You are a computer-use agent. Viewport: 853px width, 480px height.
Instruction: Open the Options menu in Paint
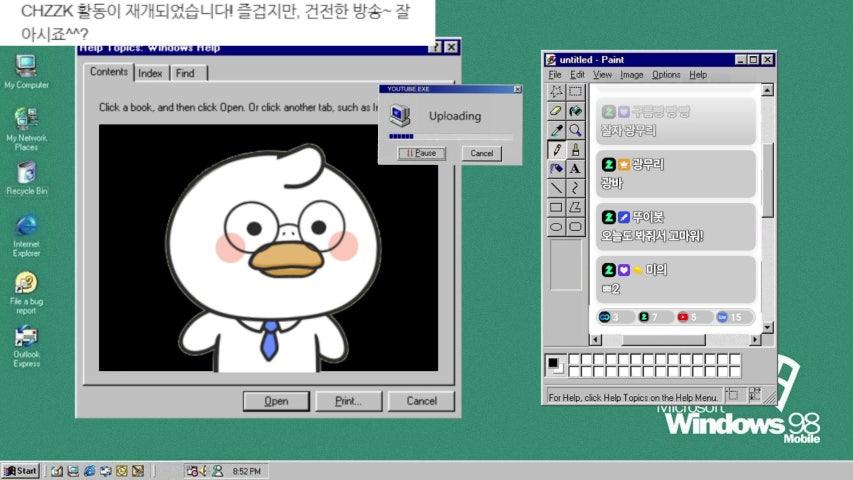point(666,75)
